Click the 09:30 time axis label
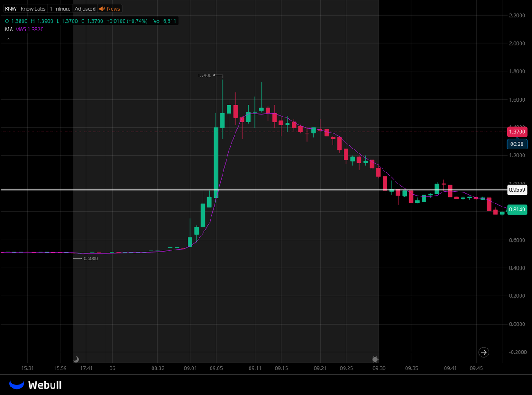Screen dimensions: 532x395 379,368
